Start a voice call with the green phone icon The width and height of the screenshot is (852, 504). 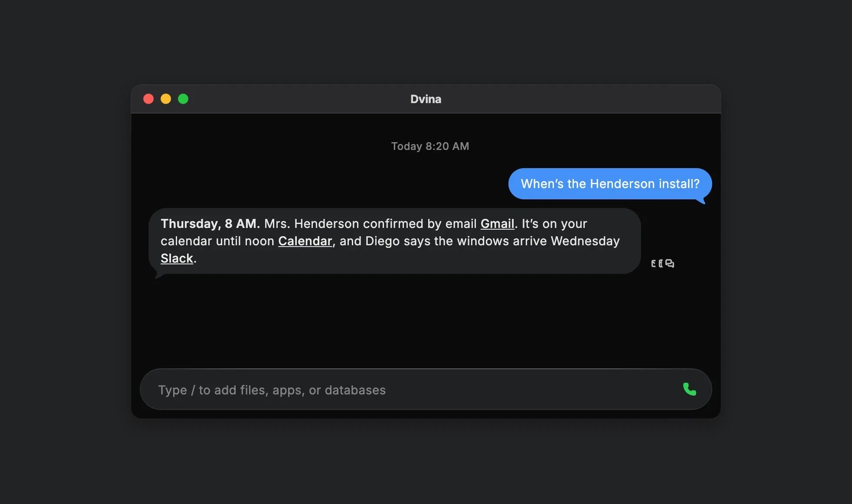pos(689,389)
